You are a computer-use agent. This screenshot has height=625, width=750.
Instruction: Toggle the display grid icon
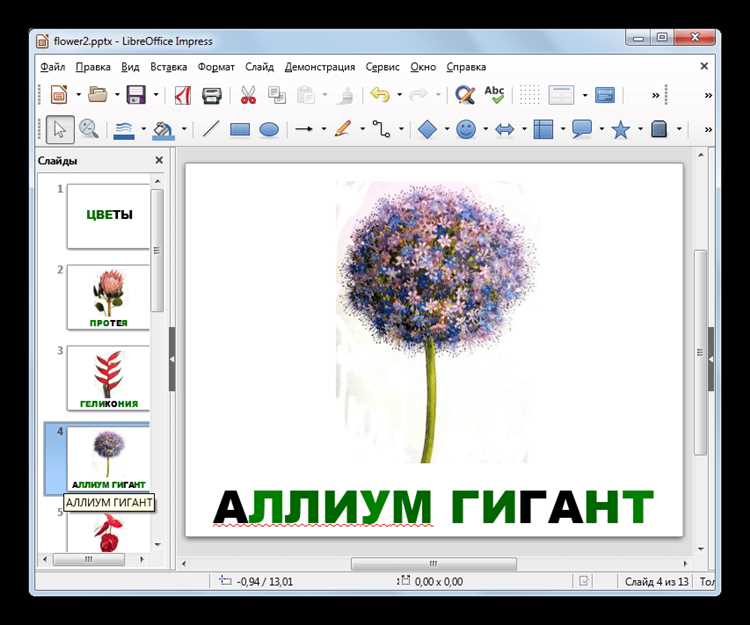pos(529,95)
